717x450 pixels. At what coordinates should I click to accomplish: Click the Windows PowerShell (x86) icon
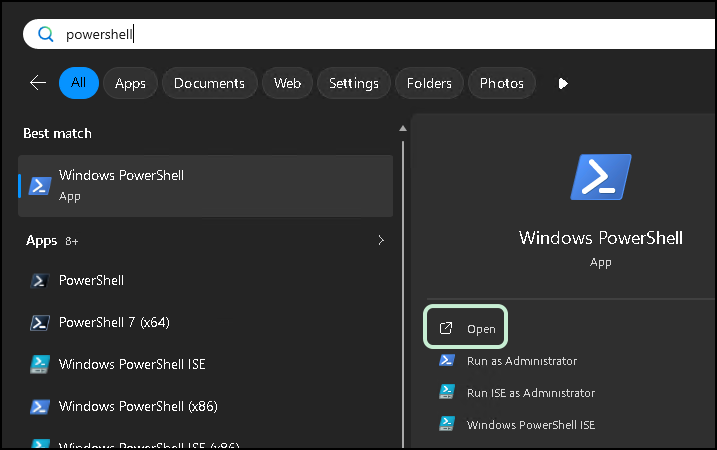40,407
